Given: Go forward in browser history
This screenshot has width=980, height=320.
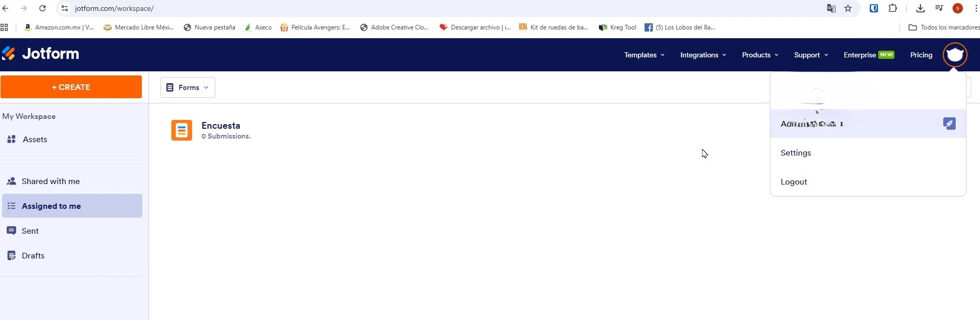Looking at the screenshot, I should (24, 8).
